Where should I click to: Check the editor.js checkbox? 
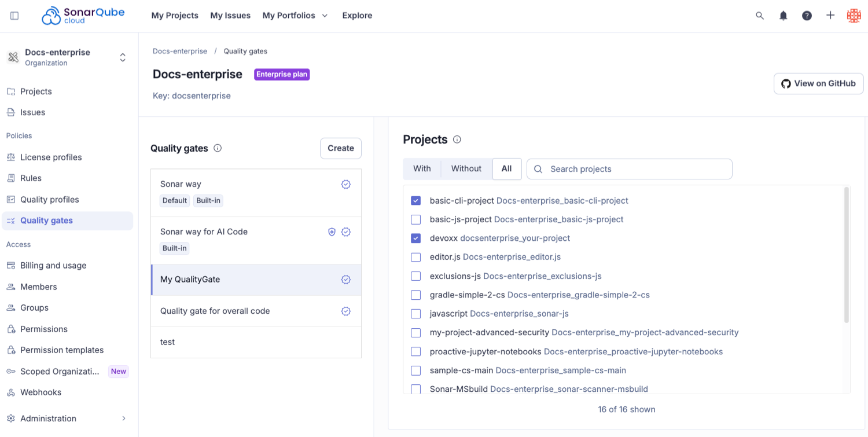point(415,257)
